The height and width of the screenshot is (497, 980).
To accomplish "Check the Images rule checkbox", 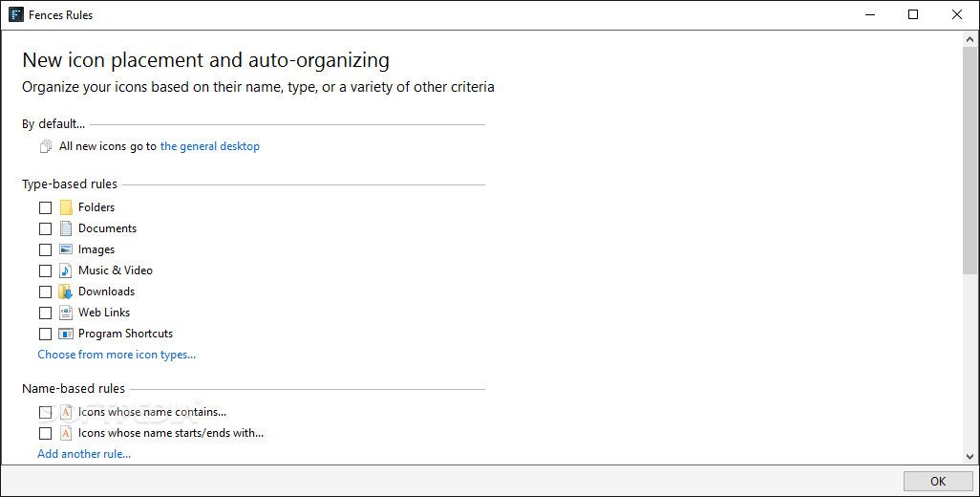I will point(45,249).
